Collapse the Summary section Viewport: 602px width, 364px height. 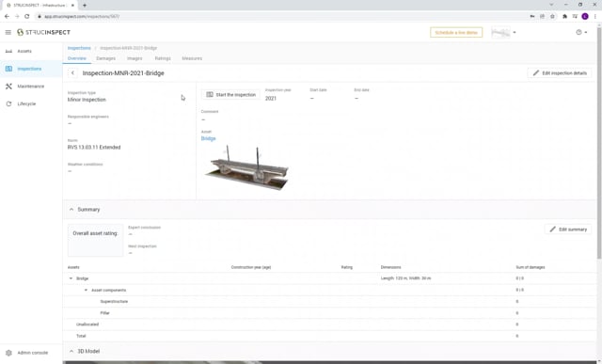[71, 210]
